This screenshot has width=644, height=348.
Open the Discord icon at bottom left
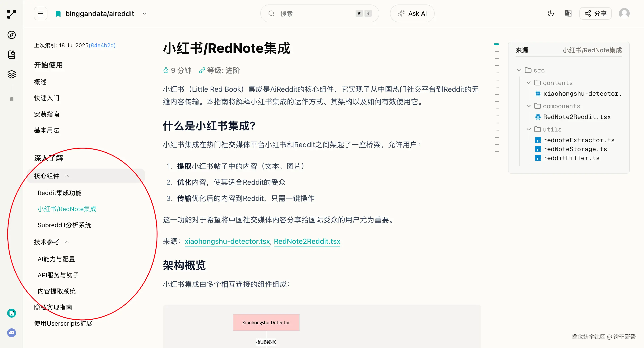coord(11,333)
